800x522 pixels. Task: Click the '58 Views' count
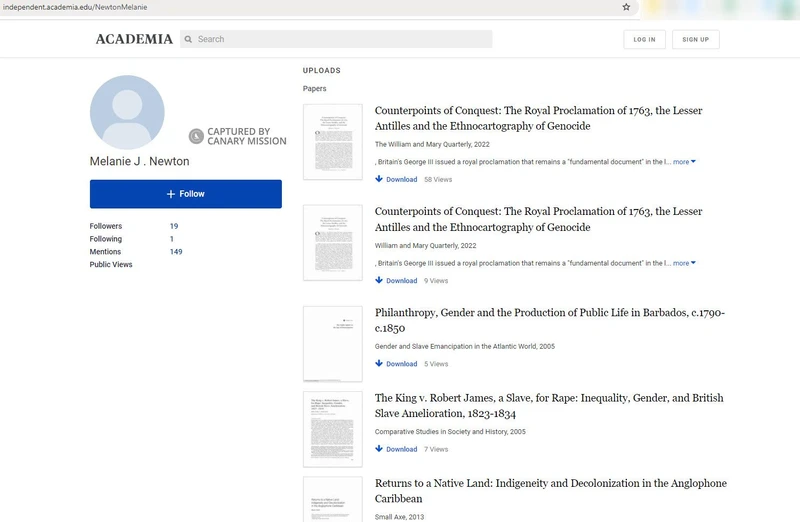pyautogui.click(x=438, y=180)
